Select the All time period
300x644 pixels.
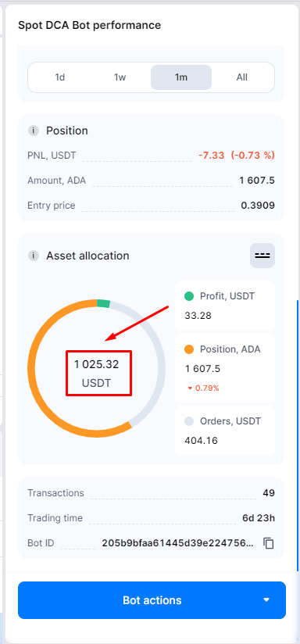(x=242, y=77)
